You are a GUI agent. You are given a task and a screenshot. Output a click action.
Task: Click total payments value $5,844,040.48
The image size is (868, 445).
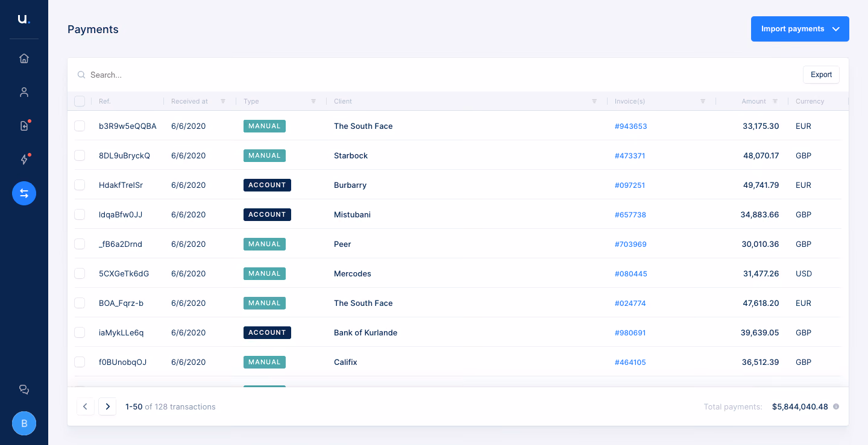coord(800,406)
